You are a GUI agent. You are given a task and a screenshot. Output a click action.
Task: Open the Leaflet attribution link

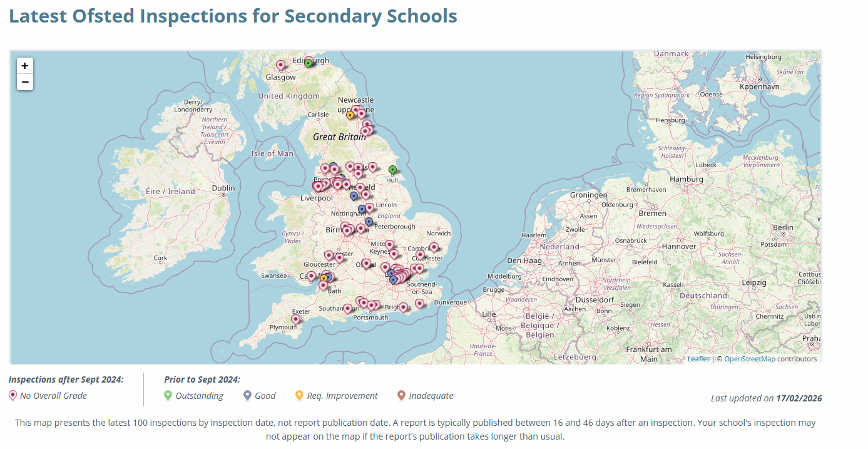(698, 359)
